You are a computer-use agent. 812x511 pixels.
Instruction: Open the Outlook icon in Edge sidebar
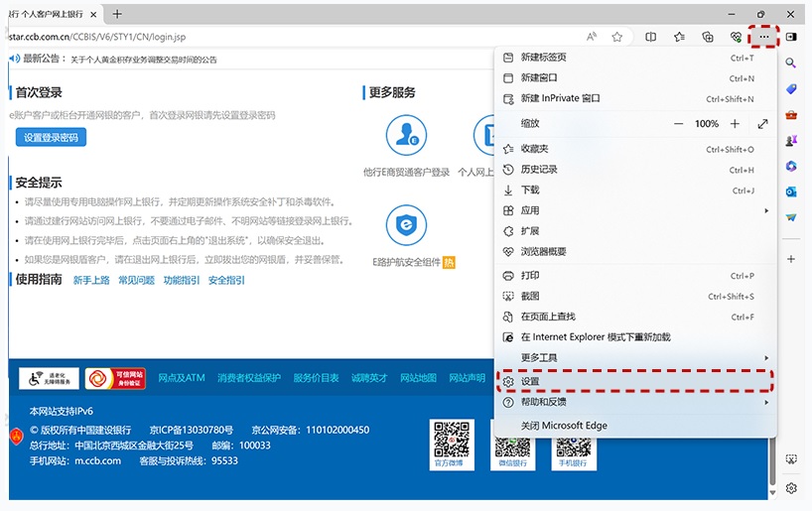[x=792, y=192]
